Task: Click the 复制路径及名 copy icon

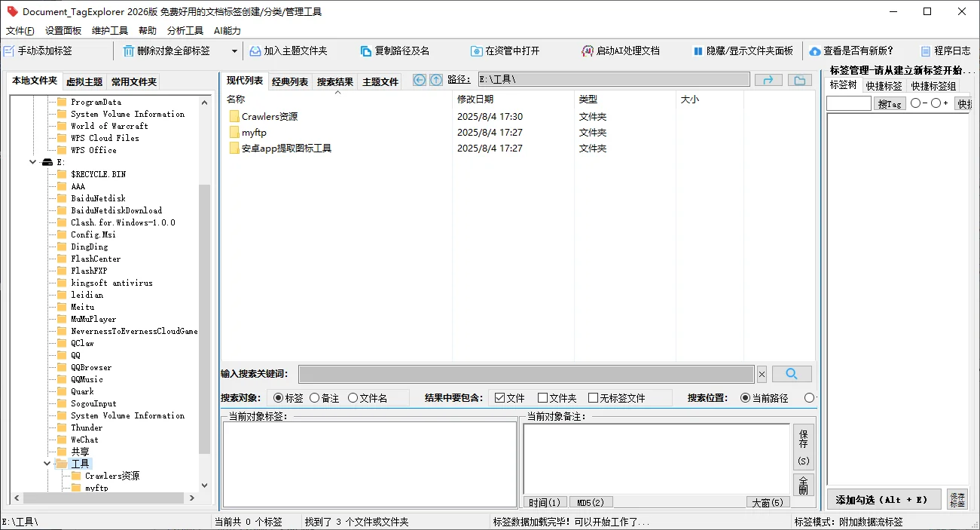Action: [366, 51]
